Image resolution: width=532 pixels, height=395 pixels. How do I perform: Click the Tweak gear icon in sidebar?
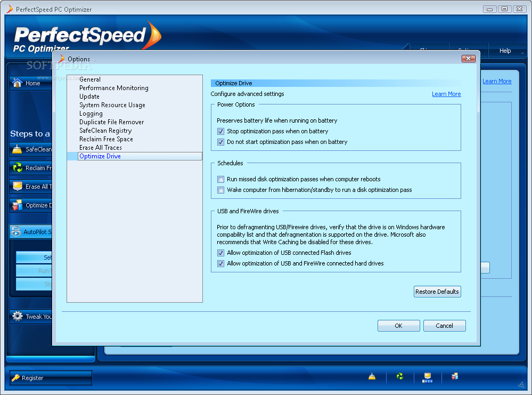pos(17,316)
